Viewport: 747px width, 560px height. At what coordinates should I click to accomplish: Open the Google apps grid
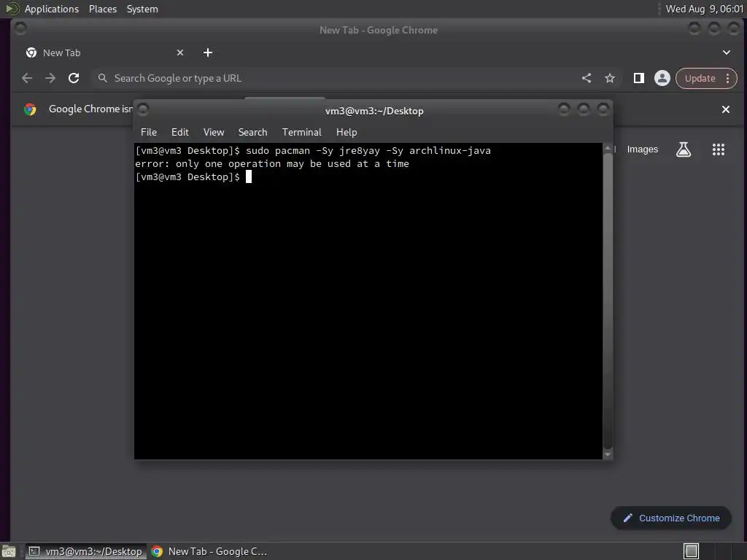(x=719, y=149)
